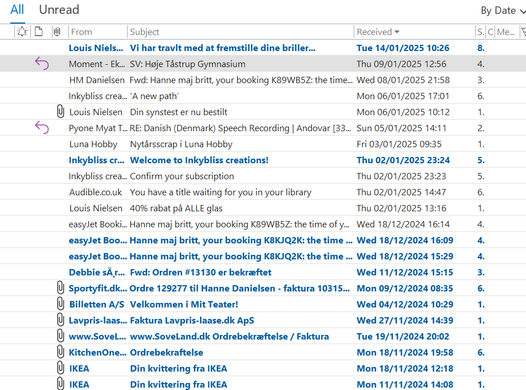Click sender 'Debbie sÃ¸r...' in list
The width and height of the screenshot is (526, 390).
point(97,272)
